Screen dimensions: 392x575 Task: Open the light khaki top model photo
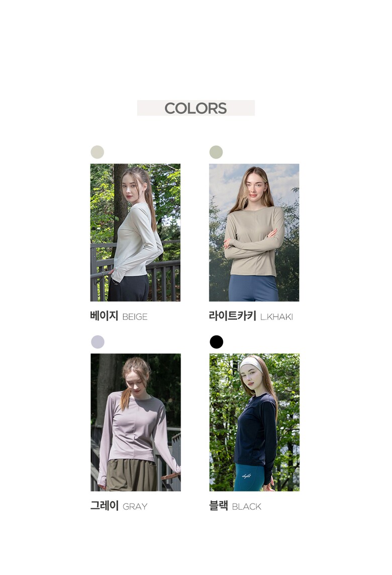click(x=254, y=232)
